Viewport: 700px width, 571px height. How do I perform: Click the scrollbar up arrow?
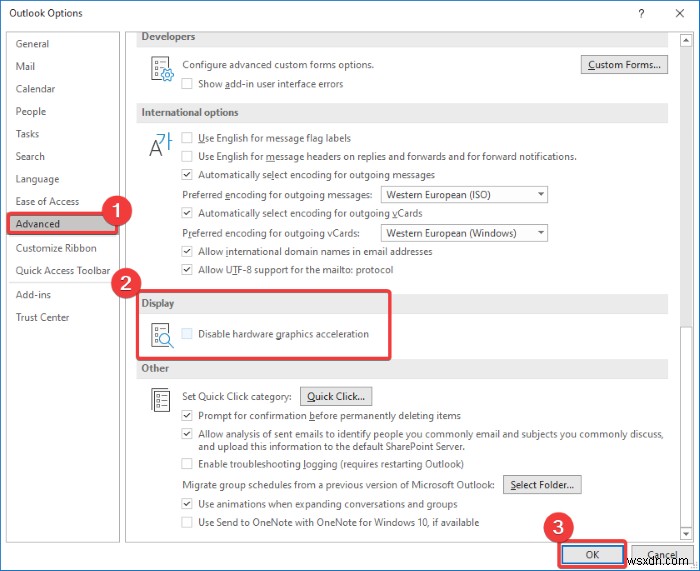pos(686,41)
